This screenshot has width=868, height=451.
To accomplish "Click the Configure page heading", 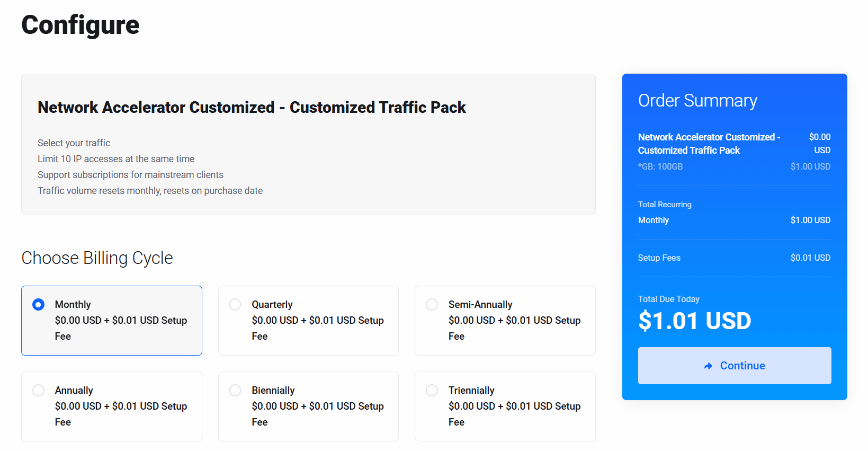I will click(80, 25).
